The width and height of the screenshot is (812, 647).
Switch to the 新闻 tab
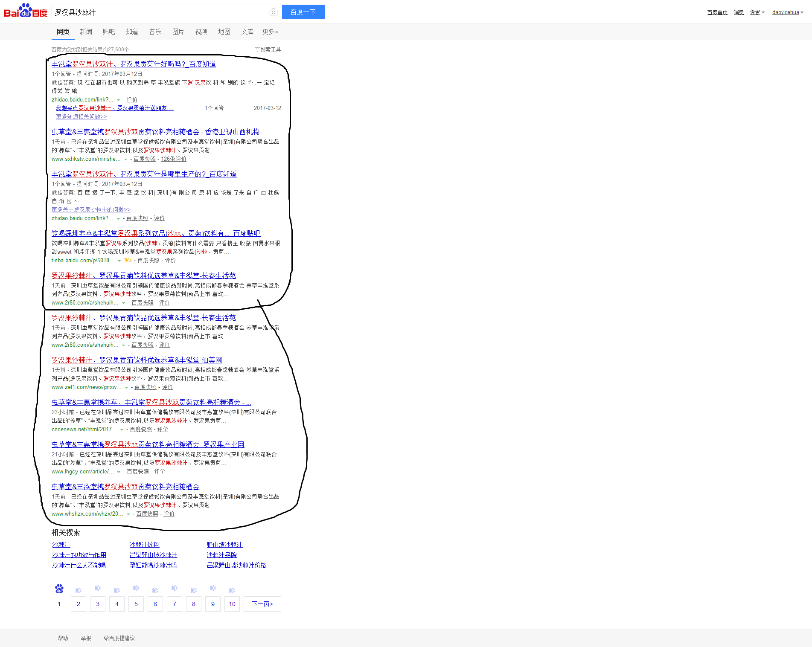(86, 32)
